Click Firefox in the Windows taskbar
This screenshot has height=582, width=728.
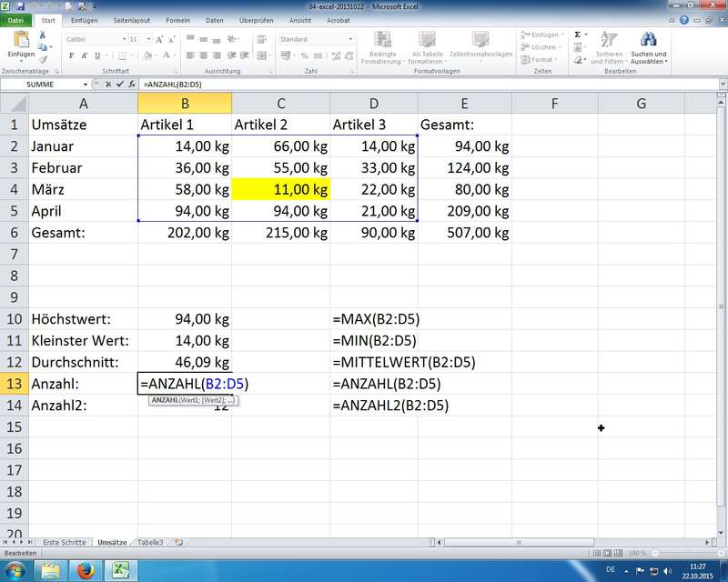click(x=84, y=570)
